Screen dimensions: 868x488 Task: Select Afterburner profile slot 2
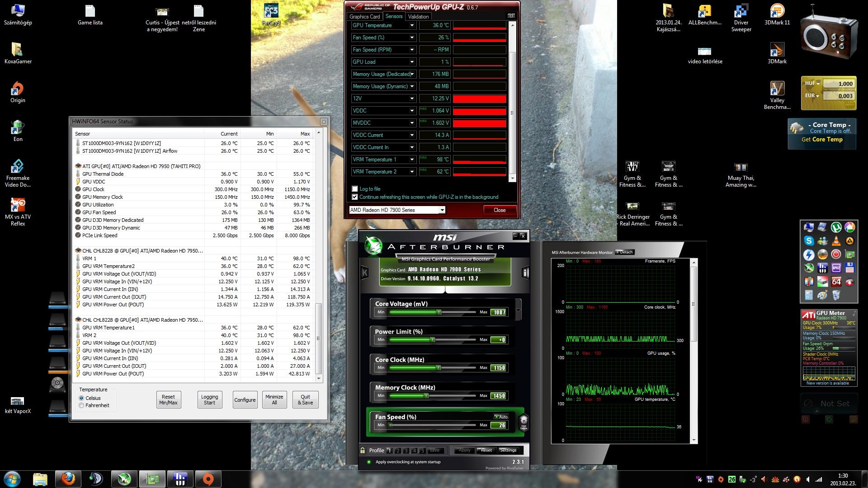[x=397, y=450]
